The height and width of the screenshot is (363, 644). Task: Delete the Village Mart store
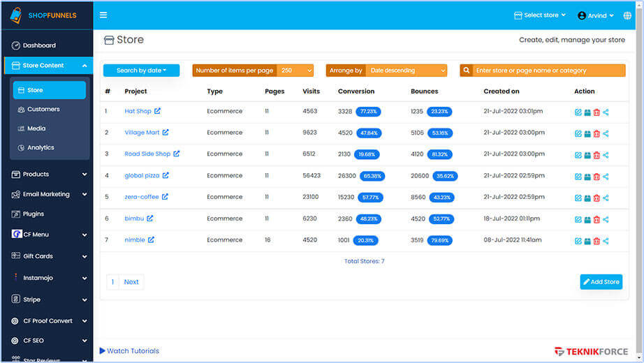(x=597, y=134)
